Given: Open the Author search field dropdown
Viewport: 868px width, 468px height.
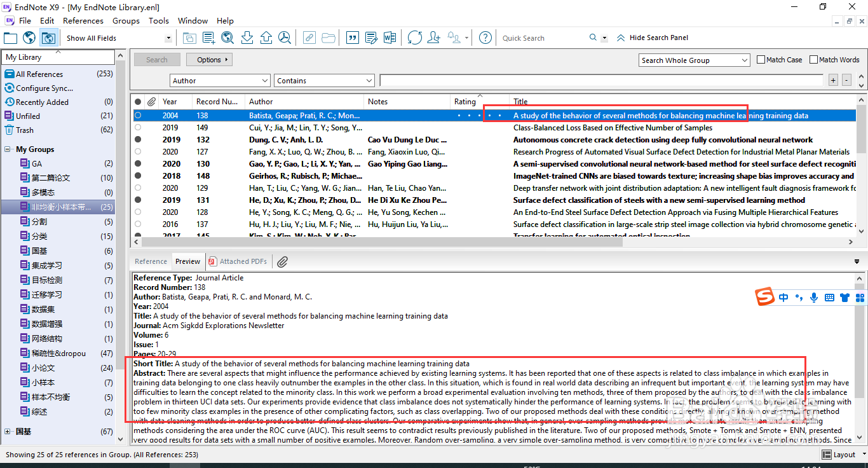Looking at the screenshot, I should coord(220,81).
